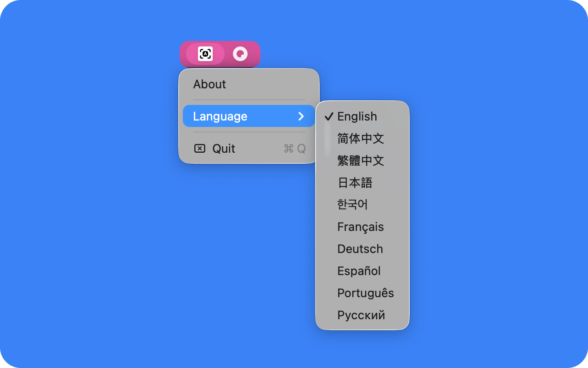Keep English selected by clicking it
588x368 pixels.
(356, 116)
